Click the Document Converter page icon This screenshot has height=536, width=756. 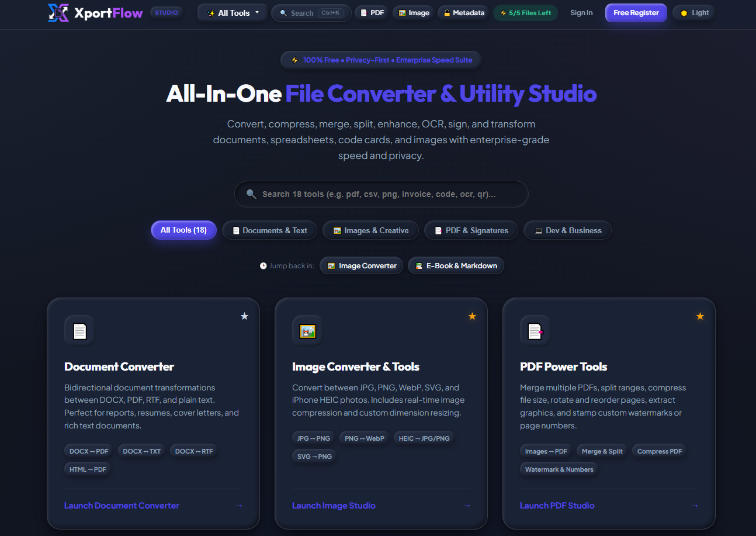click(x=79, y=331)
